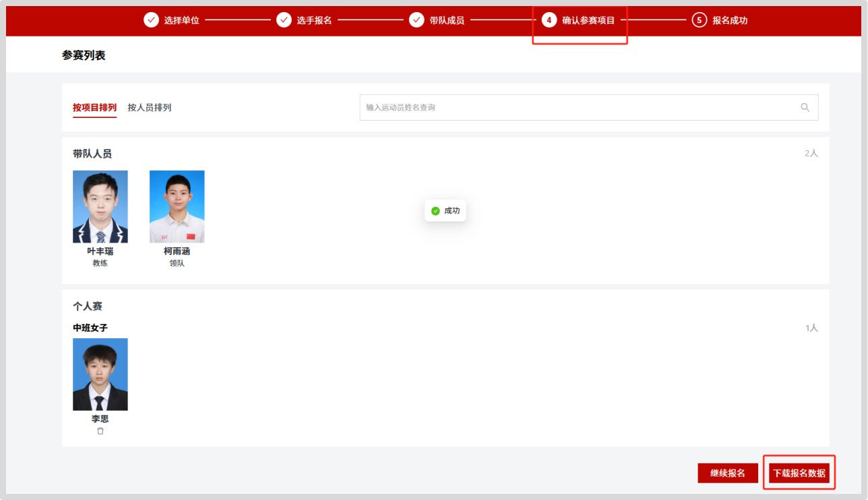Click the 选手报名 step checkmark icon
Viewport: 868px width, 500px height.
[284, 20]
